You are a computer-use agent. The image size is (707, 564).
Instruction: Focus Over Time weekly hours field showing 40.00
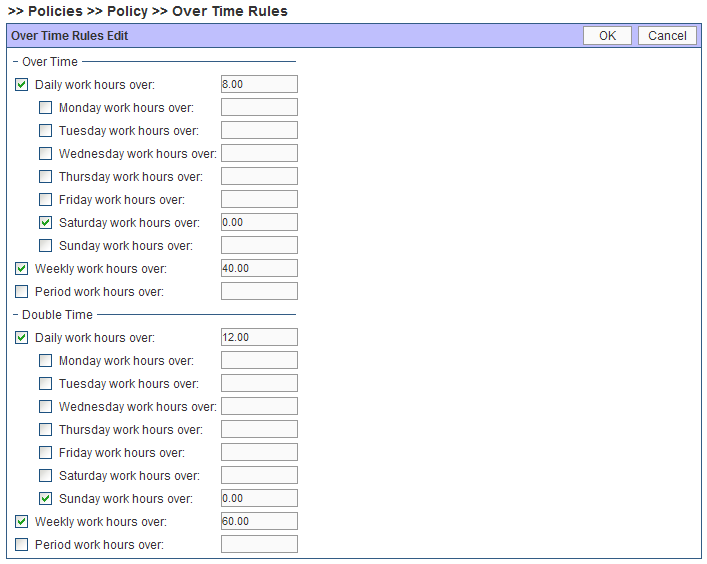(259, 269)
